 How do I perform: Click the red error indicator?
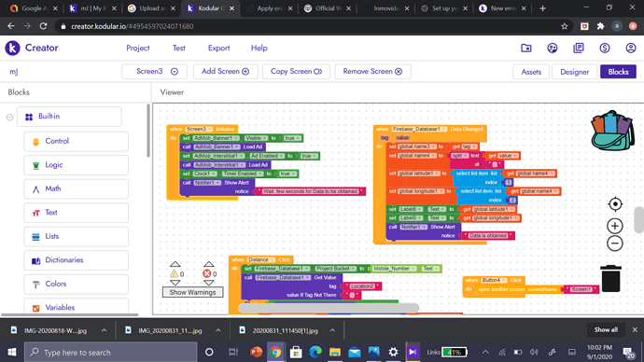(x=207, y=273)
